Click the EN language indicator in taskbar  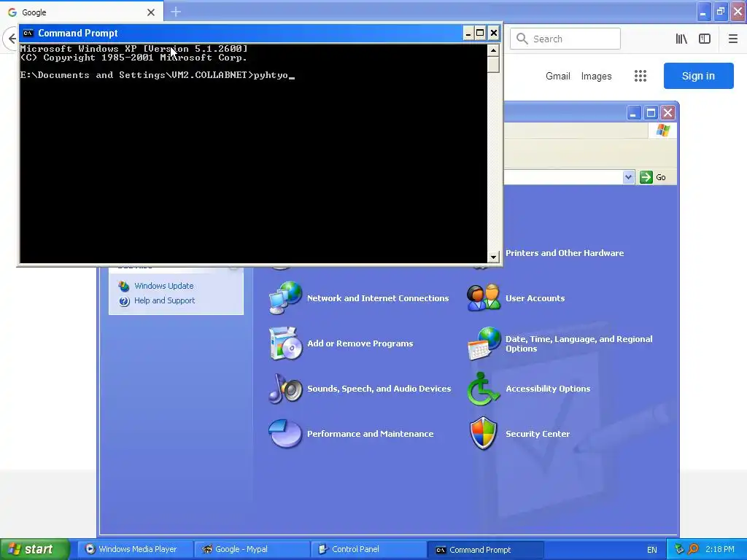651,550
